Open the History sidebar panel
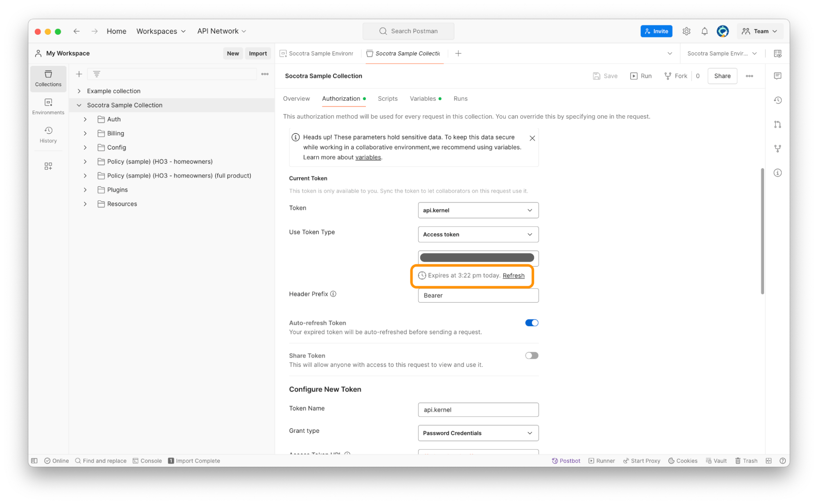Viewport: 818px width, 504px height. (48, 134)
